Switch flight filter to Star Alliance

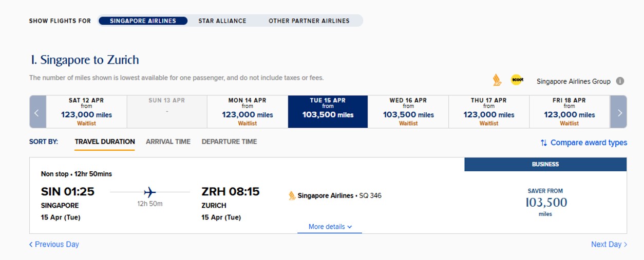pyautogui.click(x=222, y=21)
